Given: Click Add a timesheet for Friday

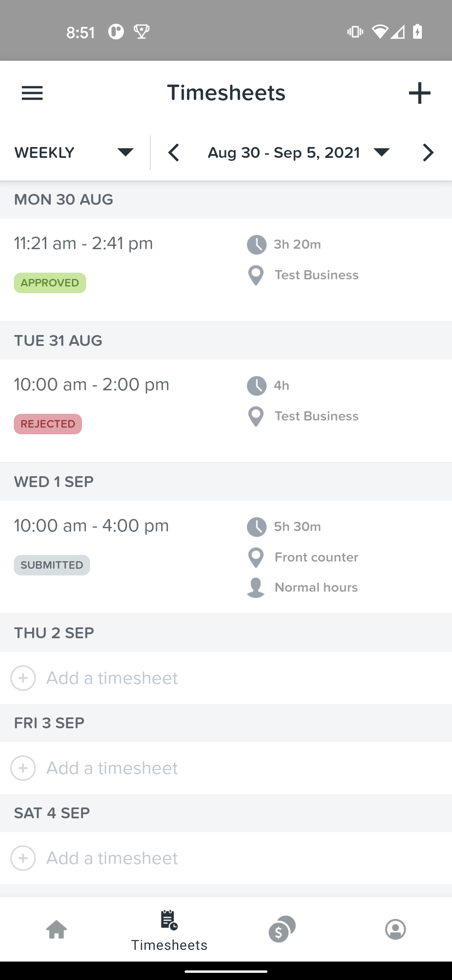Looking at the screenshot, I should click(x=112, y=768).
